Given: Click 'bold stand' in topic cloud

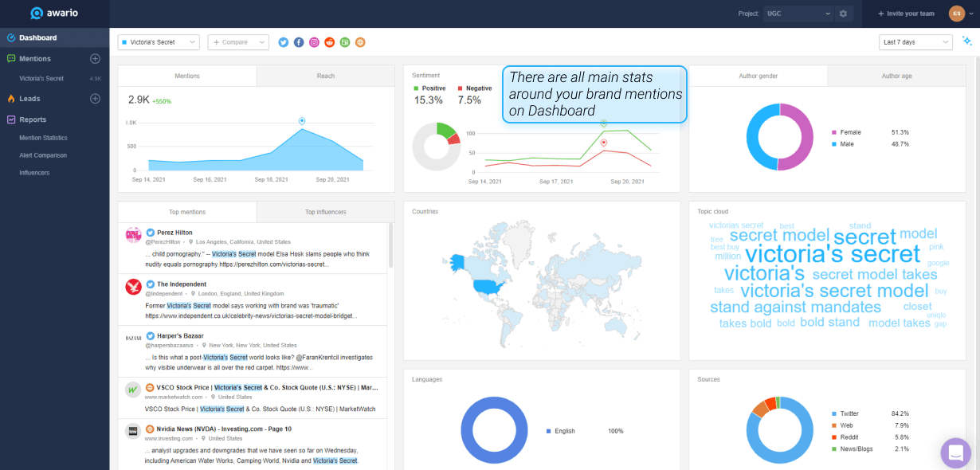Looking at the screenshot, I should pos(829,323).
